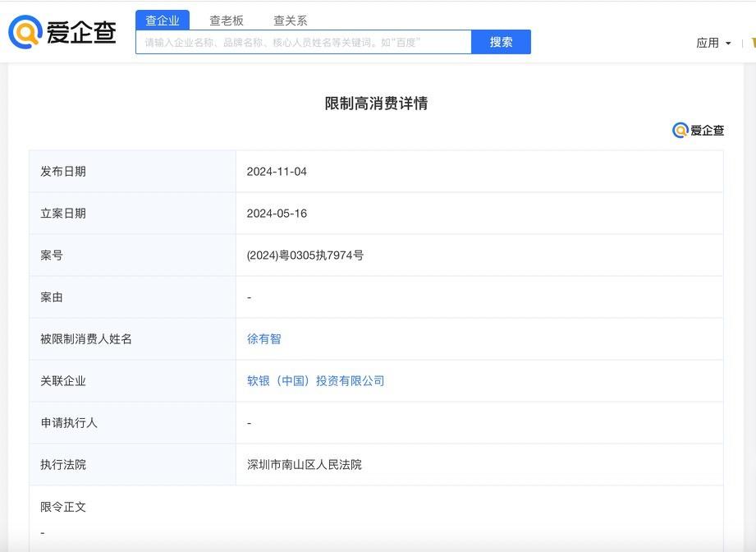This screenshot has width=756, height=552.
Task: Open the 徐有智 person link
Action: [263, 338]
